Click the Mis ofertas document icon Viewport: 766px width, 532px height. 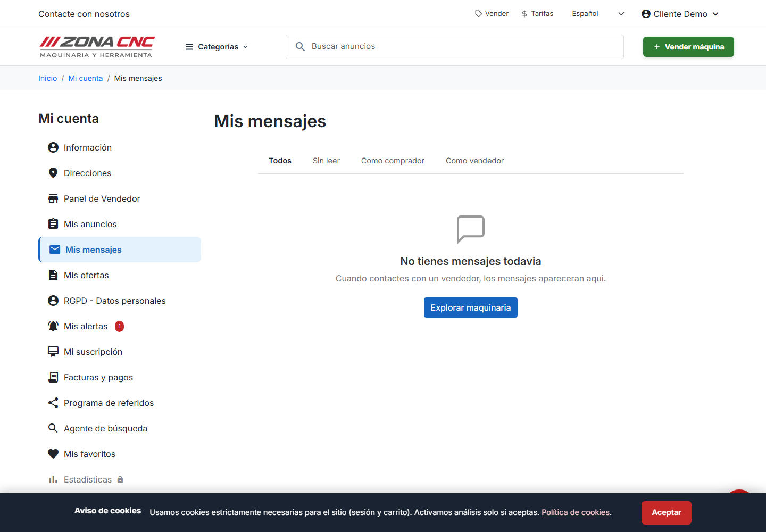pos(53,275)
